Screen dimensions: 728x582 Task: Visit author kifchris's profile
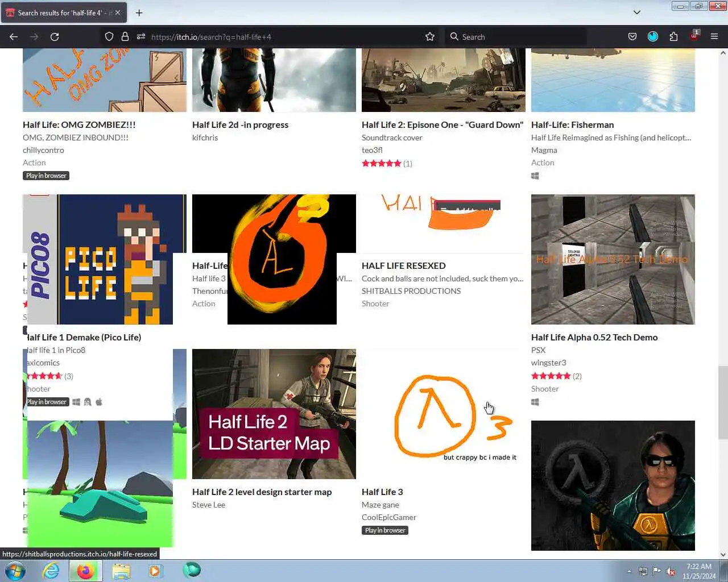click(205, 138)
